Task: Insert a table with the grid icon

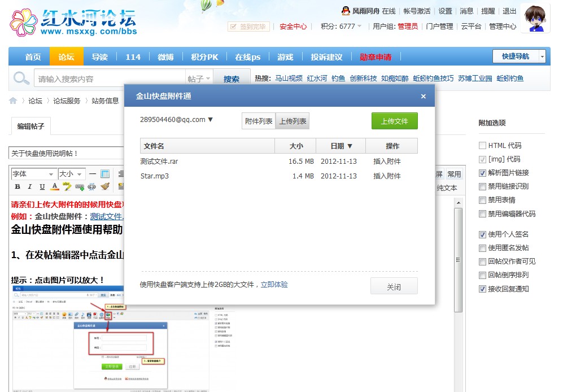Action: [x=105, y=174]
